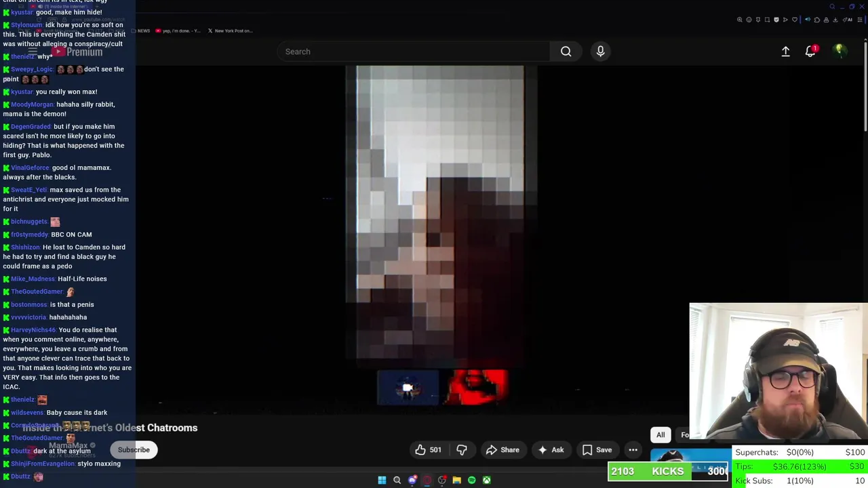Open the YouTube Premium logo home link
Screen dimensions: 868x488
point(76,52)
